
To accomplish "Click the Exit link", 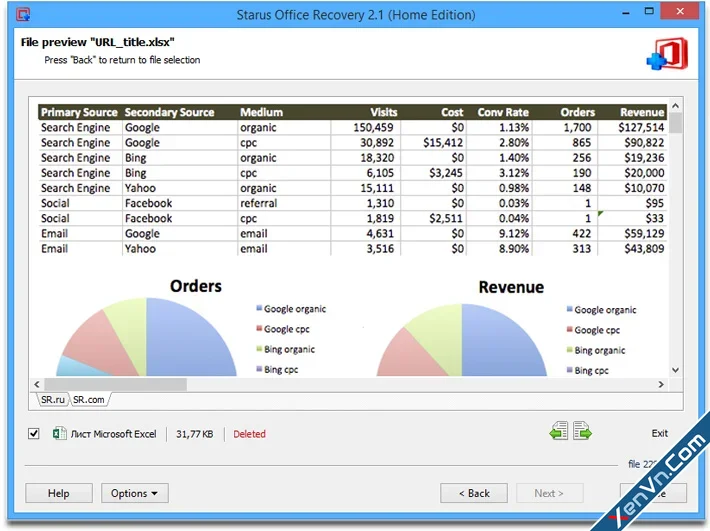I will [659, 433].
